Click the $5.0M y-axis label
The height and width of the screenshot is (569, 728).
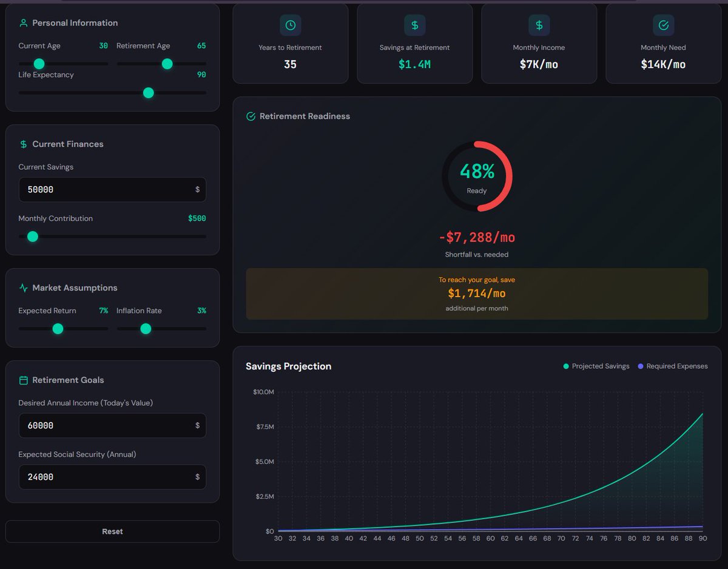[264, 462]
